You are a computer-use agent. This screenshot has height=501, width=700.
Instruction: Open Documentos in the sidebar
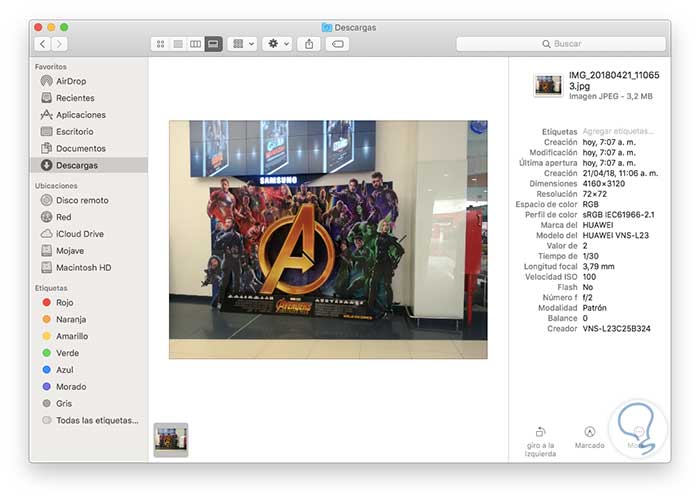click(88, 148)
